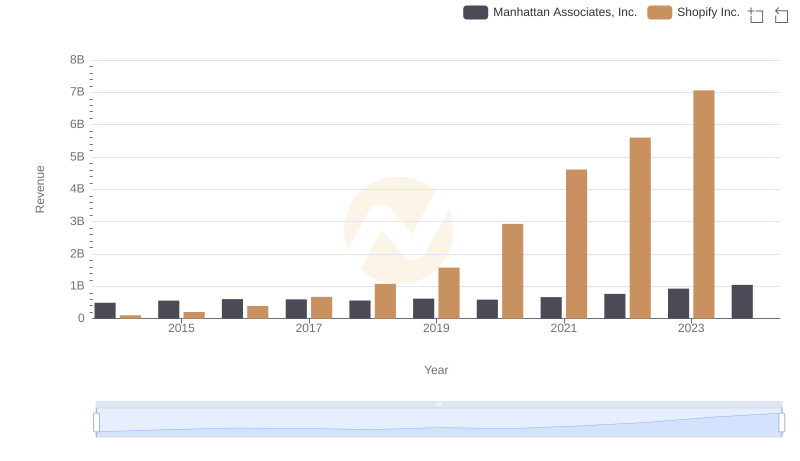800x461 pixels.
Task: Select the right handle of the zoom slider
Action: pos(781,423)
